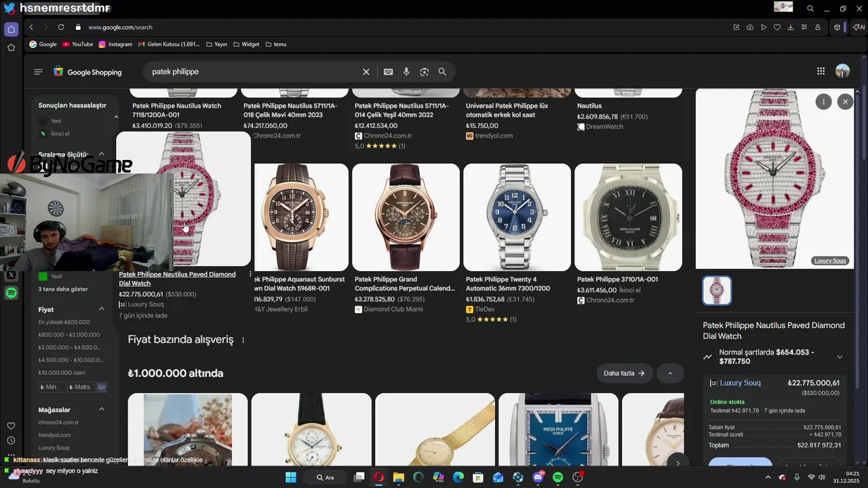This screenshot has width=868, height=488.
Task: Select price range ₺800.000 - ₺2.000.000
Action: [x=68, y=335]
